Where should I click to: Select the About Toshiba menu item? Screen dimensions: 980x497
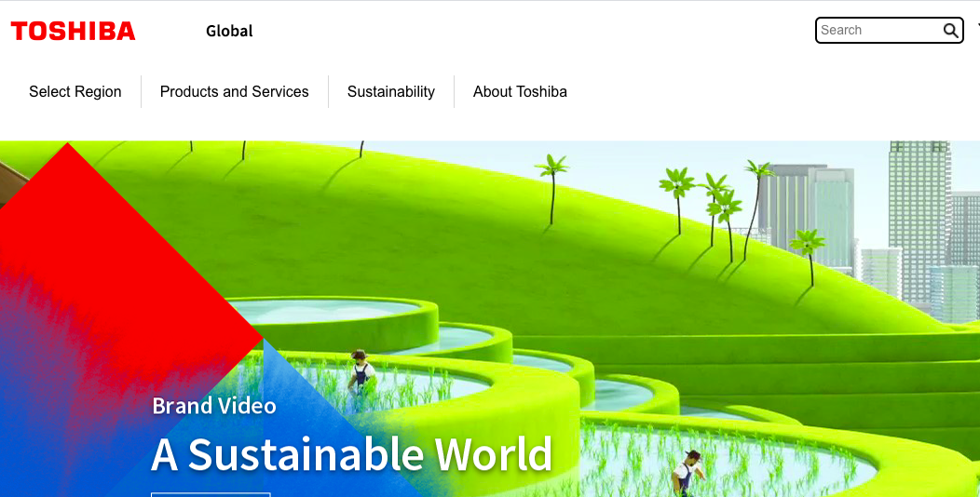tap(520, 91)
